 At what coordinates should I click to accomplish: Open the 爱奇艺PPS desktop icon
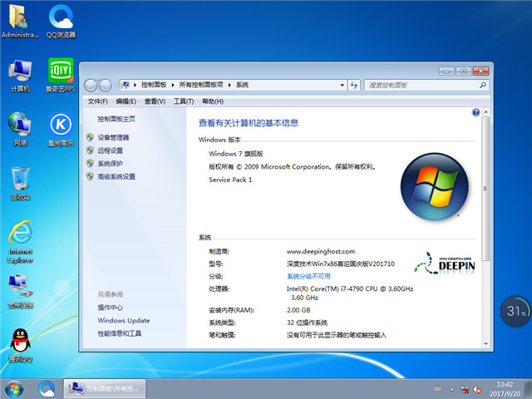[61, 73]
